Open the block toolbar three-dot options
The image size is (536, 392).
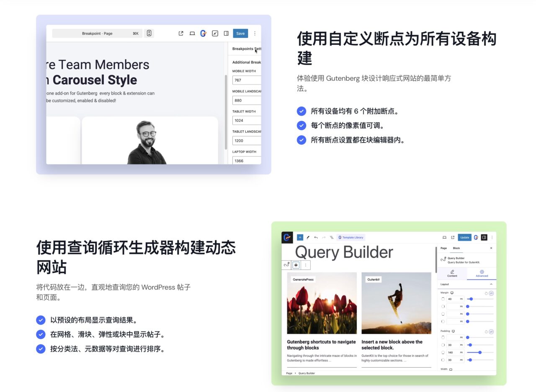coord(305,264)
